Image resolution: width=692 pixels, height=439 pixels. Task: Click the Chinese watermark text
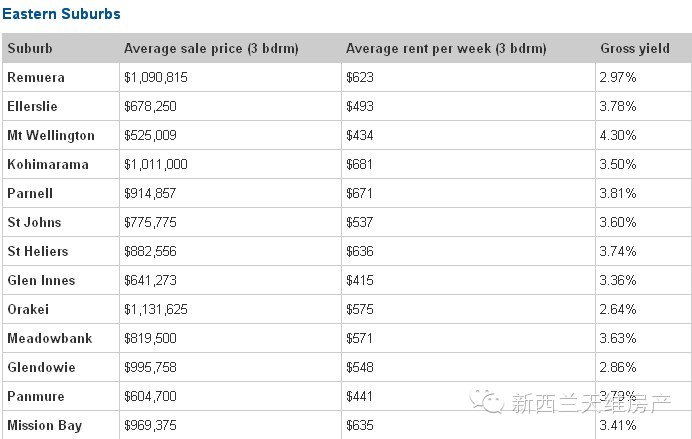[x=591, y=402]
